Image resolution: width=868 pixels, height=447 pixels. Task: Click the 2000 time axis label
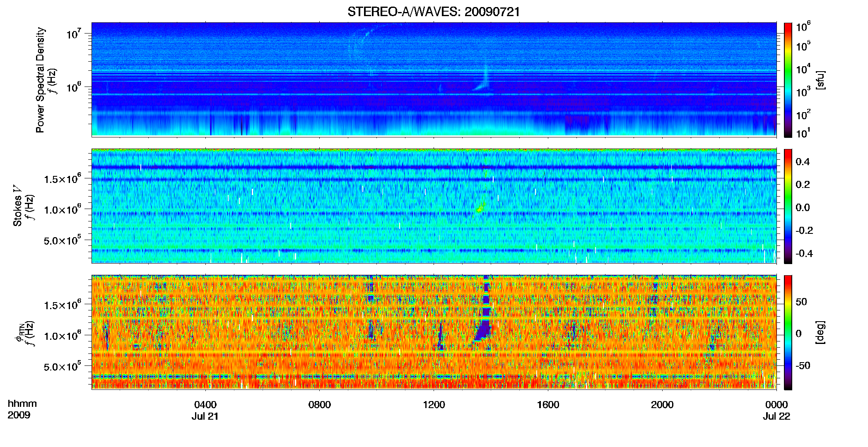coord(662,404)
